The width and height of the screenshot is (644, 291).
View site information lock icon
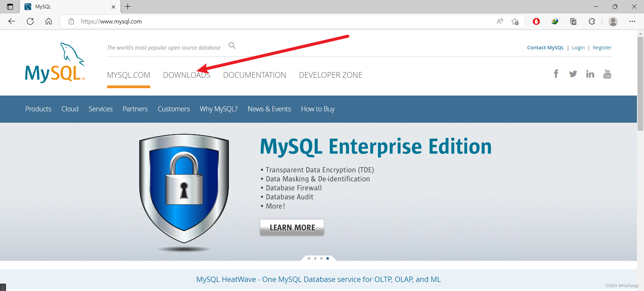(71, 21)
